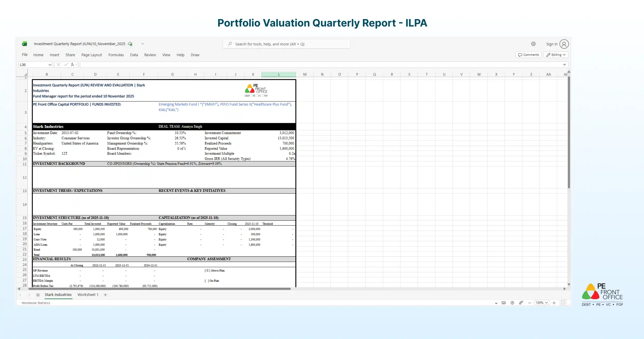Open the all sheets list icon
The height and width of the screenshot is (339, 644).
(38, 295)
